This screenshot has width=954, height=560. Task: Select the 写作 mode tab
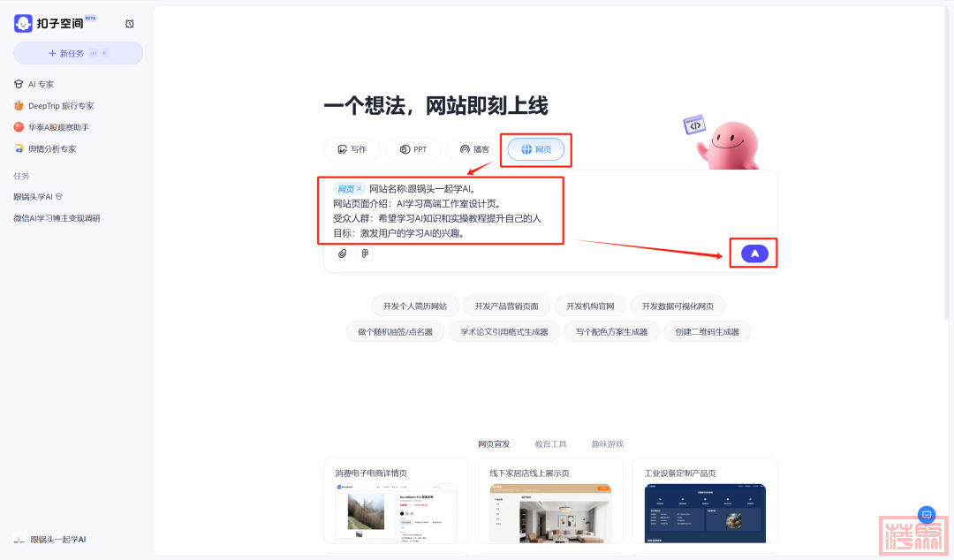(352, 149)
